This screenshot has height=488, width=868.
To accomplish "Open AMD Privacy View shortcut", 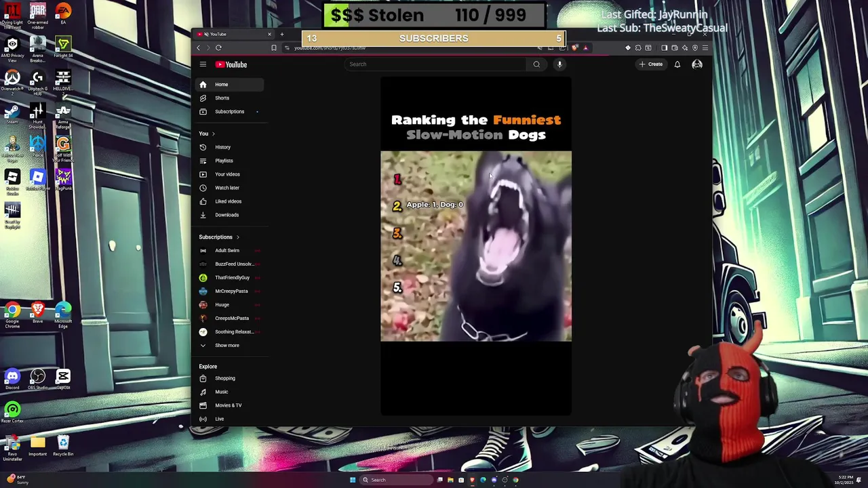I will click(12, 49).
